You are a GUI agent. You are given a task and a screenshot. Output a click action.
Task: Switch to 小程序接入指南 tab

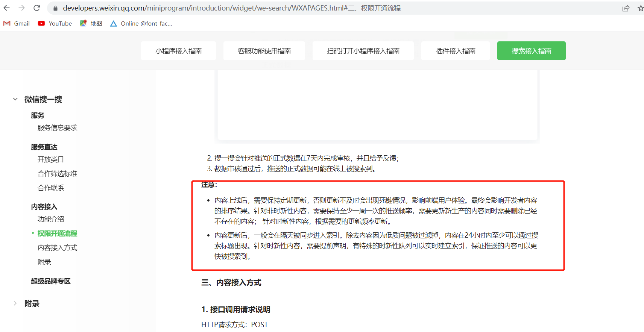[178, 51]
